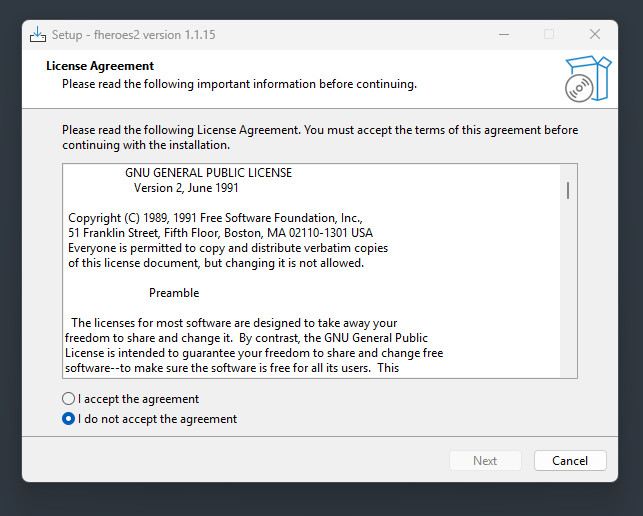This screenshot has height=516, width=643.
Task: Click the license text scrollbar thumb
Action: pyautogui.click(x=568, y=190)
